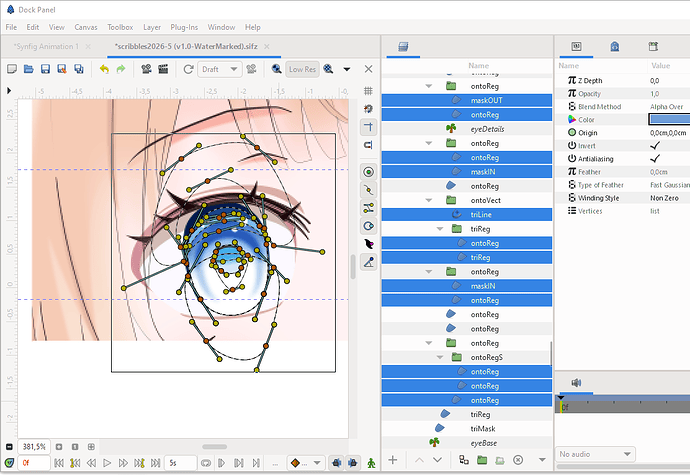Open the Layers panel tab icon
This screenshot has height=475, width=690.
403,47
